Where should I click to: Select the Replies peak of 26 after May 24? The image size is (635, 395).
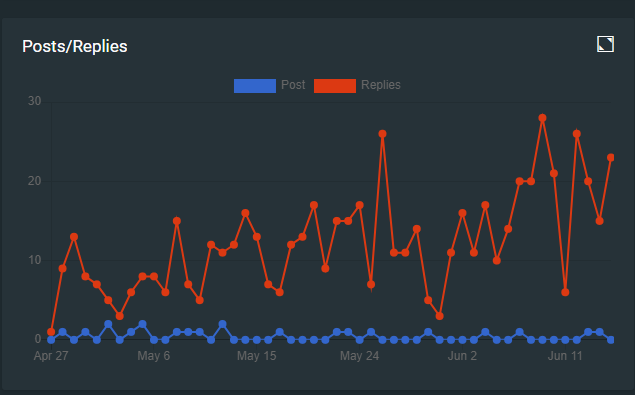tap(382, 134)
